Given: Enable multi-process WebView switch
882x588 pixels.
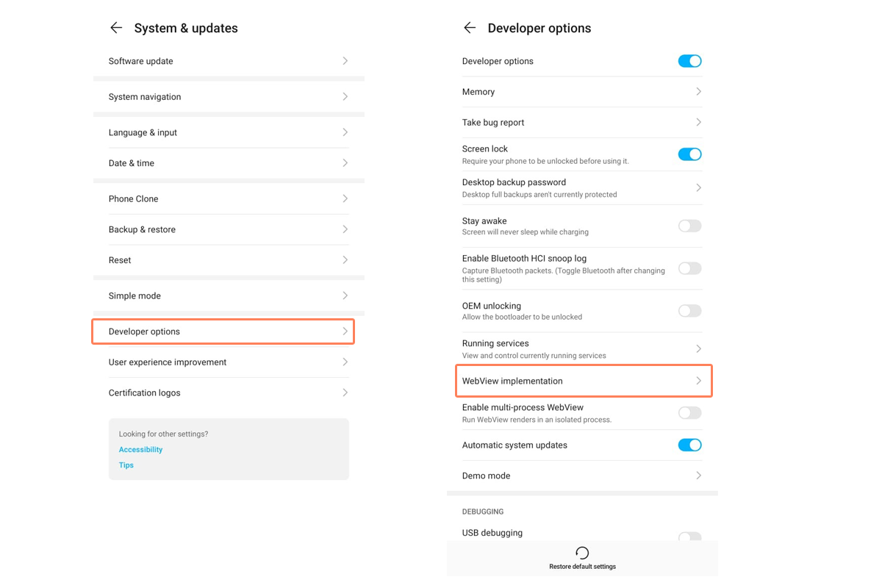Looking at the screenshot, I should [x=689, y=413].
